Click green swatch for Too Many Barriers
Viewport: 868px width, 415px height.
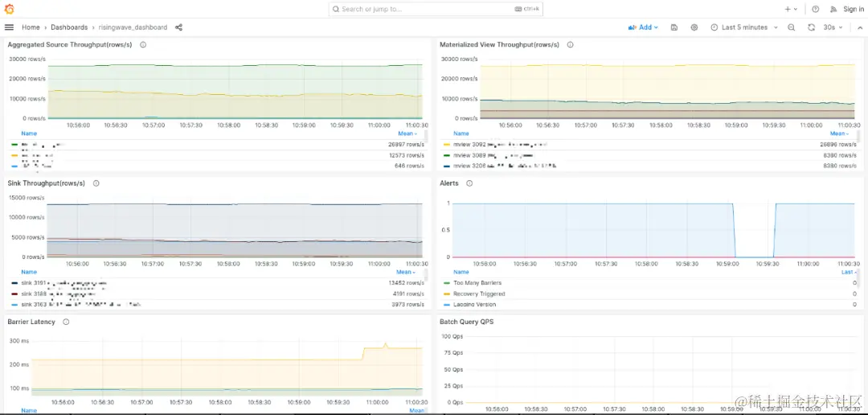pyautogui.click(x=448, y=283)
